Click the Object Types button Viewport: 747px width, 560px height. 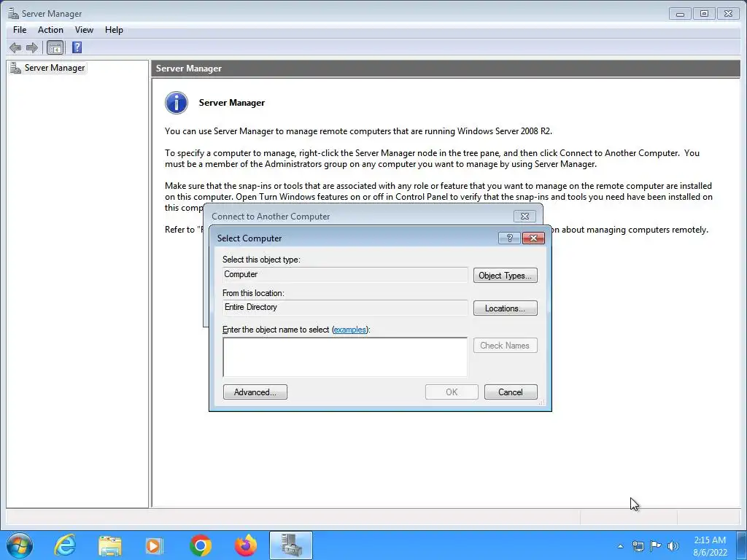505,275
